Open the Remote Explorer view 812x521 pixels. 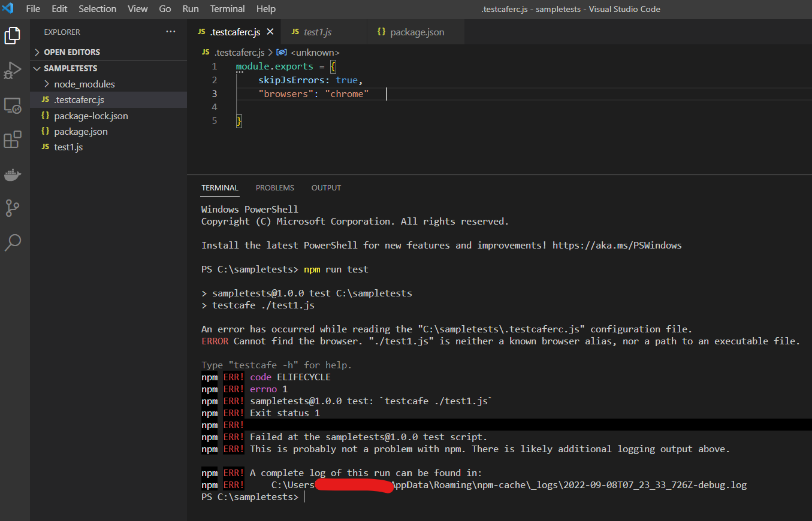pos(13,106)
